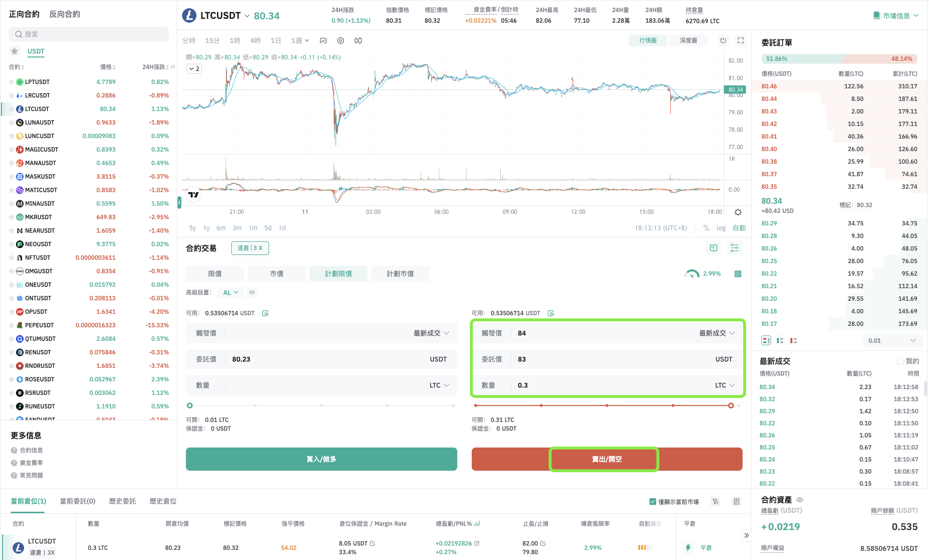This screenshot has width=929, height=560.
Task: Open the positions filter icon
Action: (716, 502)
